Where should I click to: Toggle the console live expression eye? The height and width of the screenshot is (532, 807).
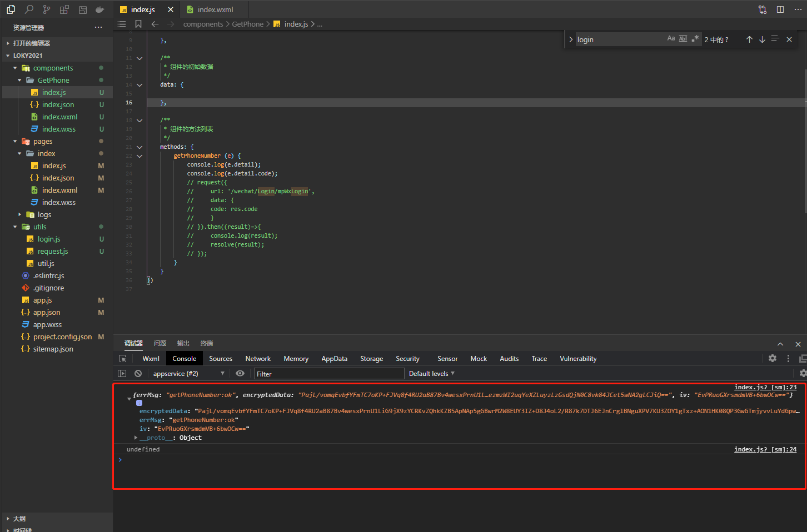(240, 374)
